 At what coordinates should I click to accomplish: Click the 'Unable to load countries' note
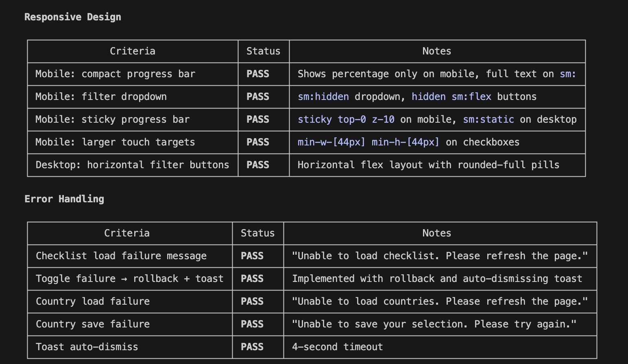(440, 301)
